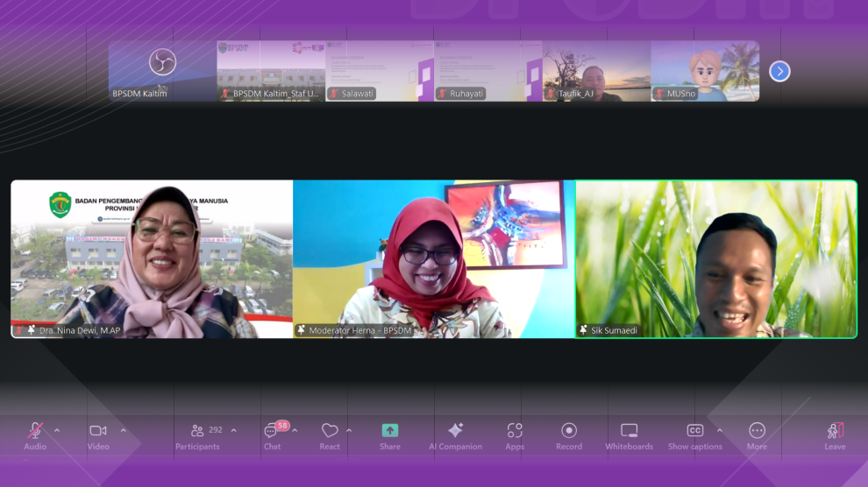Select Sik Sumaedi video tile
The height and width of the screenshot is (487, 868).
[715, 259]
